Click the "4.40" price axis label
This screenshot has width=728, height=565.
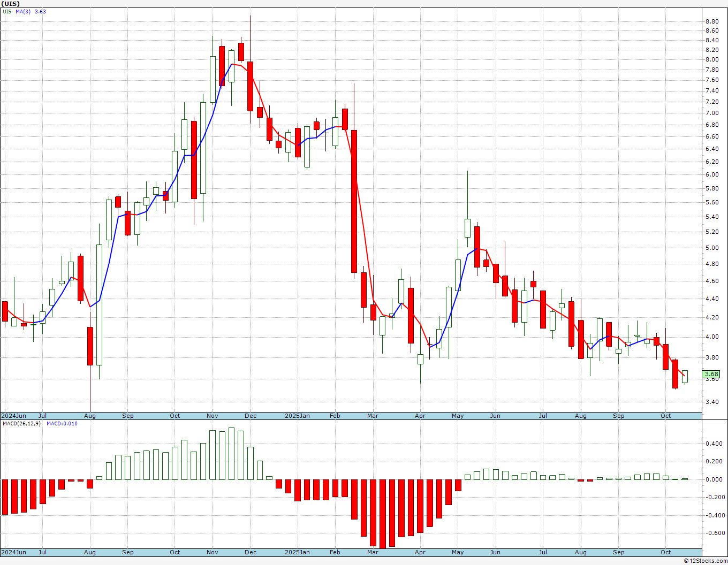tap(712, 299)
